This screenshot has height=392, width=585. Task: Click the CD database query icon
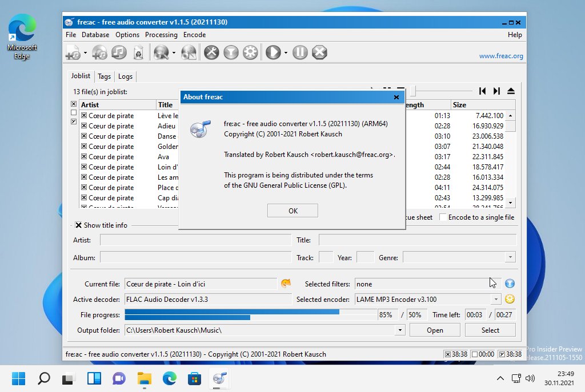point(161,52)
